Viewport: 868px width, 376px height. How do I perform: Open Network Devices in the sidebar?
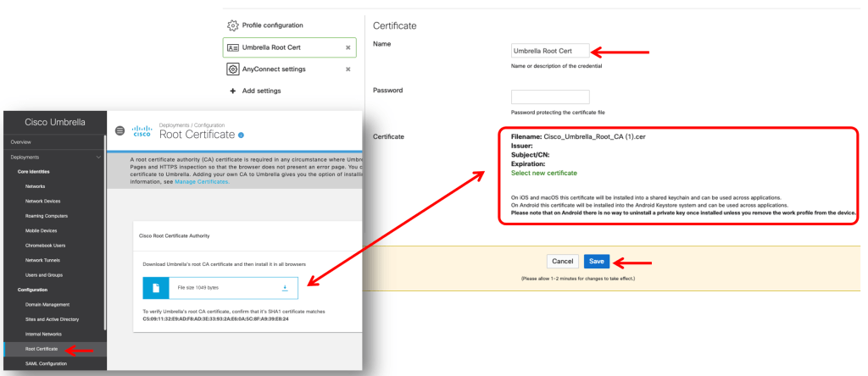coord(42,201)
